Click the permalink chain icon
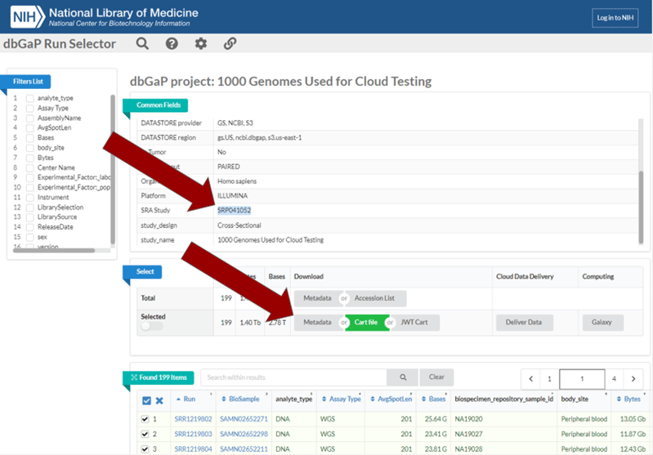Image resolution: width=653 pixels, height=455 pixels. 230,43
